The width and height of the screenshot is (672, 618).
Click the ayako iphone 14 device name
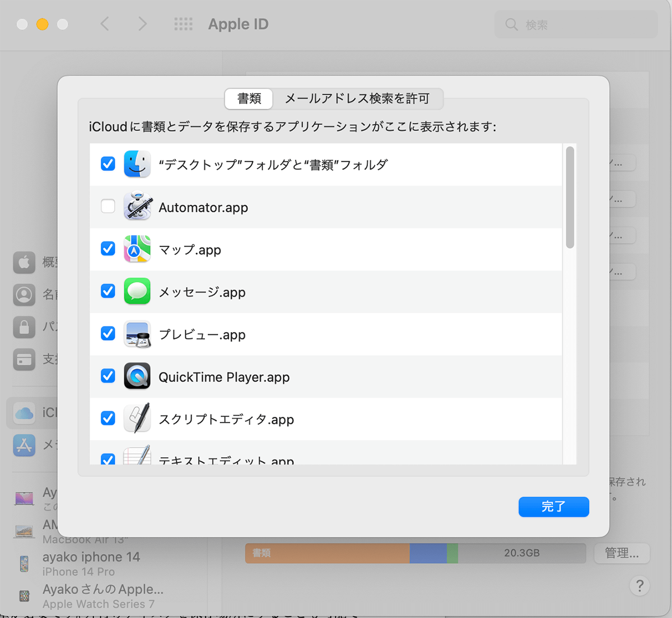pos(91,557)
